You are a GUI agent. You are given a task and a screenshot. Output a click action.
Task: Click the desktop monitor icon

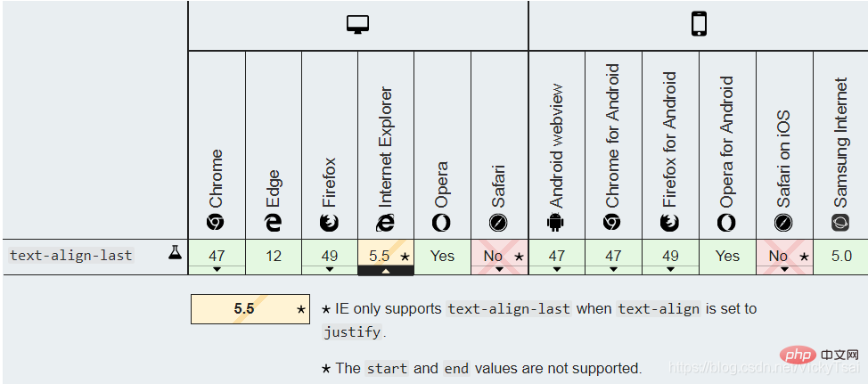(x=357, y=25)
